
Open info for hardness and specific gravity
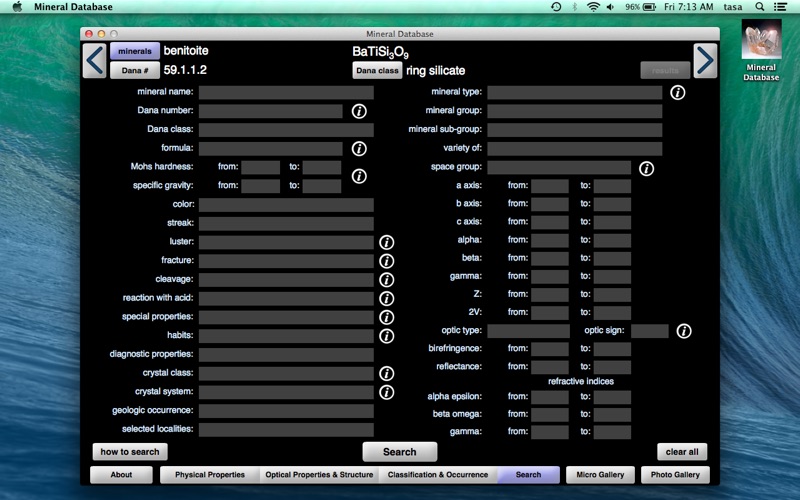[x=359, y=176]
